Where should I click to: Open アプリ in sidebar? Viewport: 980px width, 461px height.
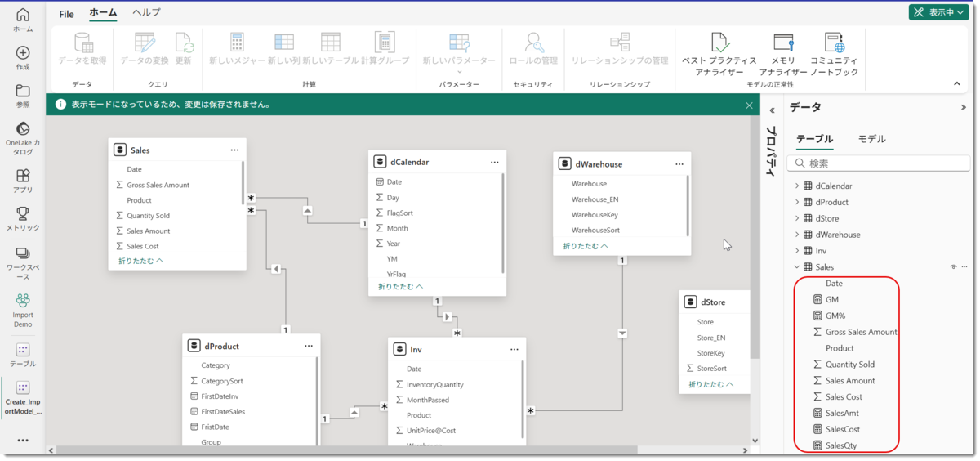(23, 181)
